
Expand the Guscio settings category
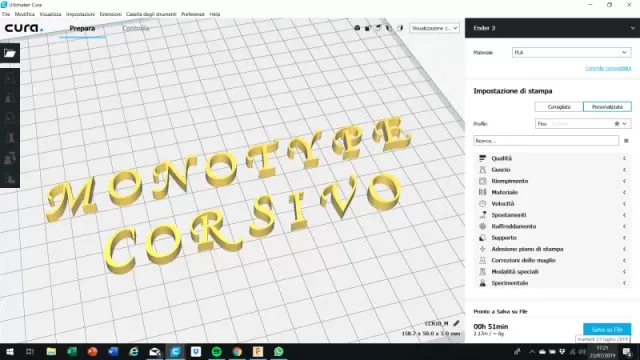click(x=552, y=170)
